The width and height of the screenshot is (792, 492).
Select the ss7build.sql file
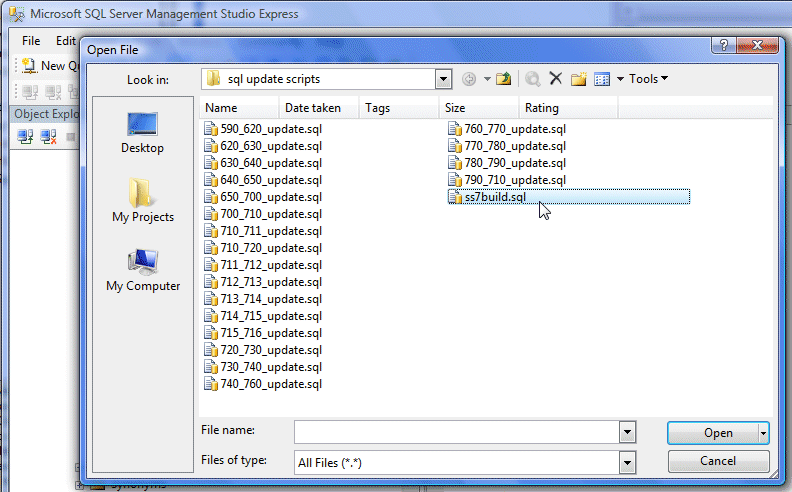(x=494, y=197)
